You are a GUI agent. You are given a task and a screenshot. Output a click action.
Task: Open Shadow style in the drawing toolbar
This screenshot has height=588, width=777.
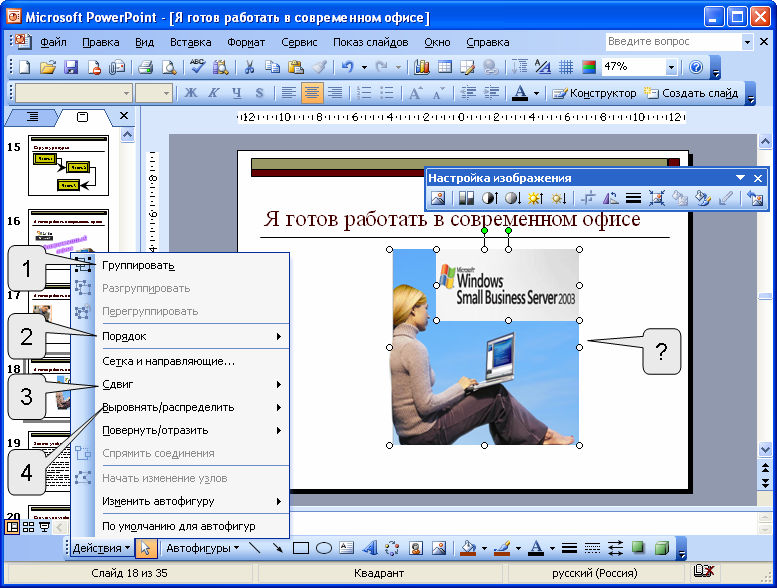(x=638, y=548)
